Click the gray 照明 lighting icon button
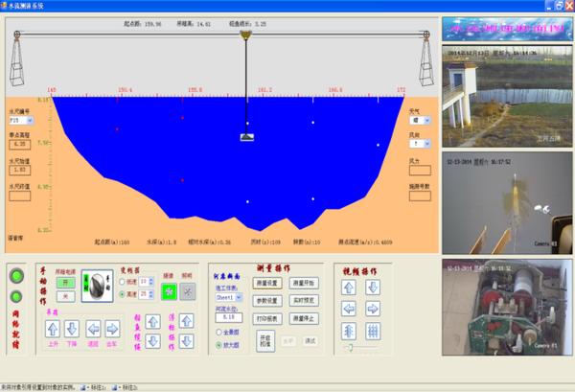This screenshot has height=392, width=575. (x=188, y=291)
